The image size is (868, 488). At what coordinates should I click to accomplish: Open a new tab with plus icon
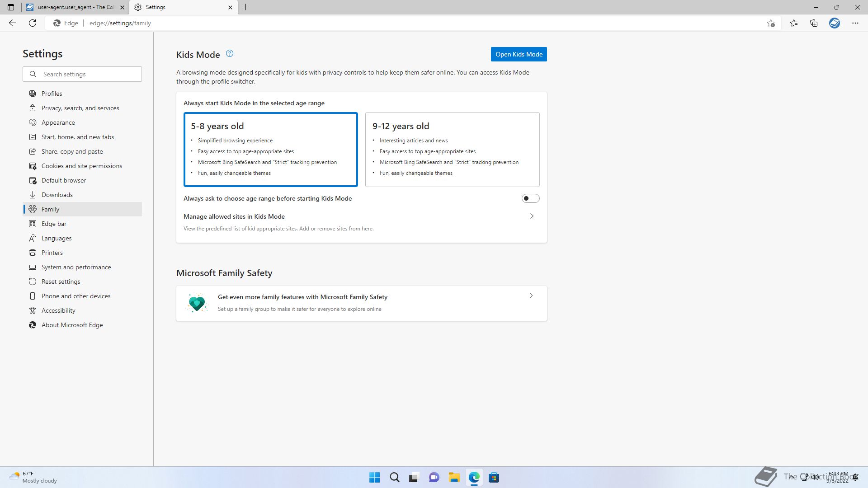click(x=246, y=7)
